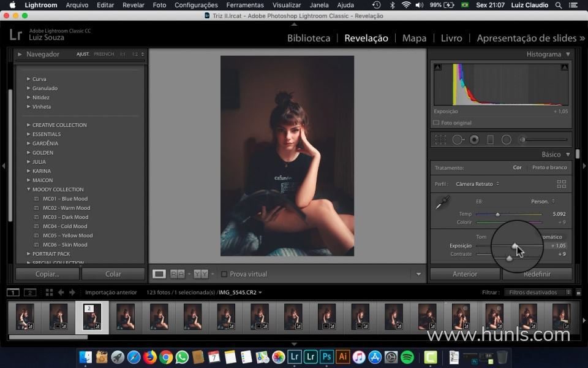Choose the Graduated Filter tool

(490, 140)
